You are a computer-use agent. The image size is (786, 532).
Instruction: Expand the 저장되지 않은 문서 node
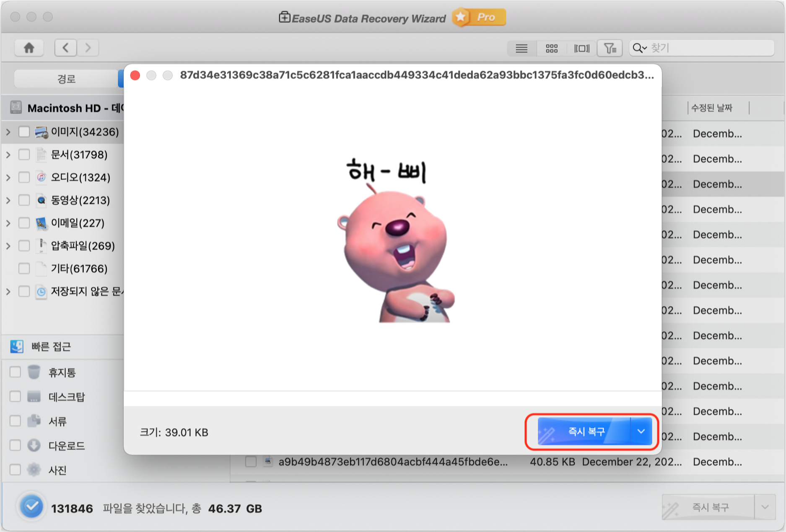click(x=8, y=292)
